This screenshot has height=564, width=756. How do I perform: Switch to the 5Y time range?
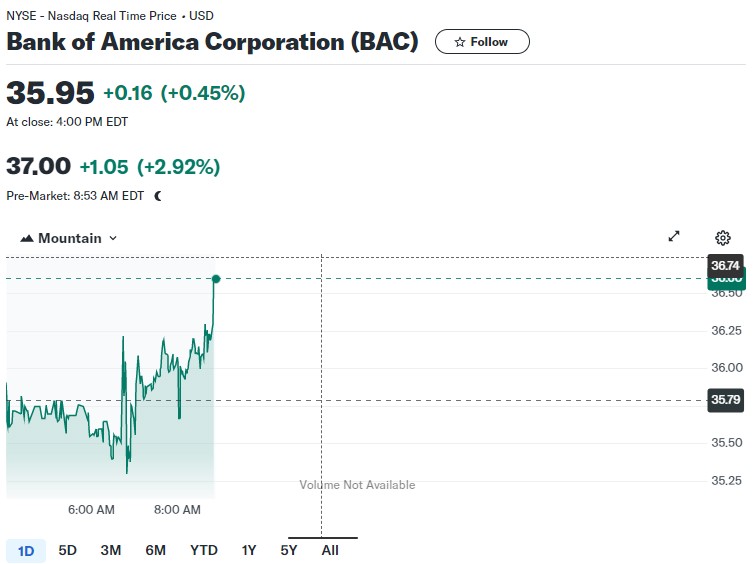click(289, 550)
